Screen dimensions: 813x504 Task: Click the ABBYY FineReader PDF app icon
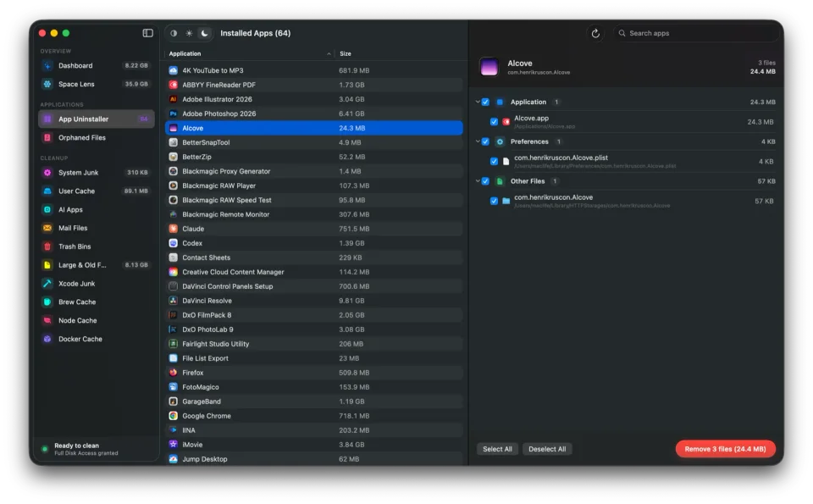(173, 85)
